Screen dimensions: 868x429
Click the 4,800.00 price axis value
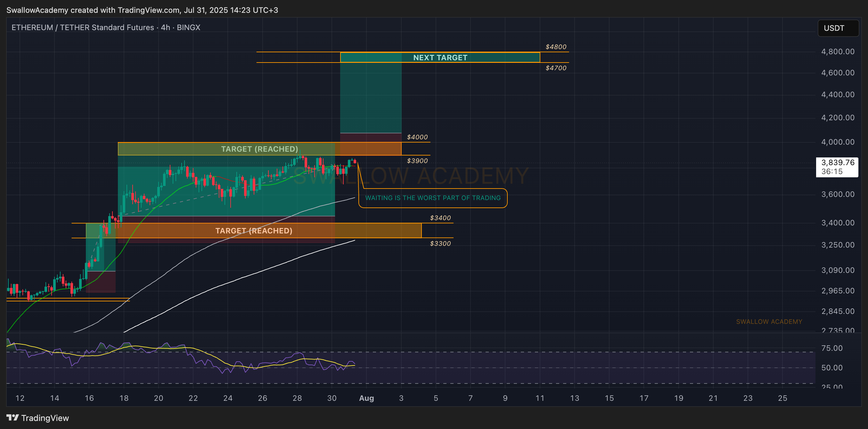pyautogui.click(x=838, y=52)
